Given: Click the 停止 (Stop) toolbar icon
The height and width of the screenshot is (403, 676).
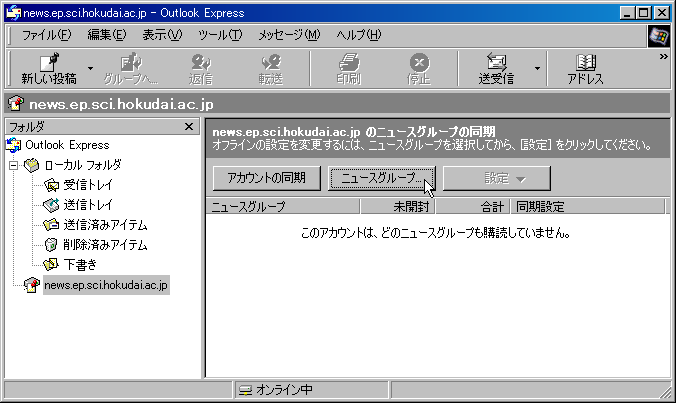Looking at the screenshot, I should click(419, 69).
